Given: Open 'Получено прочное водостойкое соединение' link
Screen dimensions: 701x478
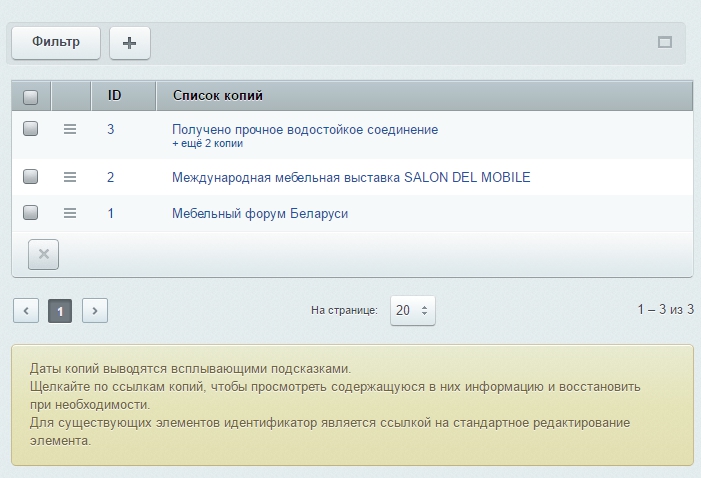Looking at the screenshot, I should (x=304, y=129).
